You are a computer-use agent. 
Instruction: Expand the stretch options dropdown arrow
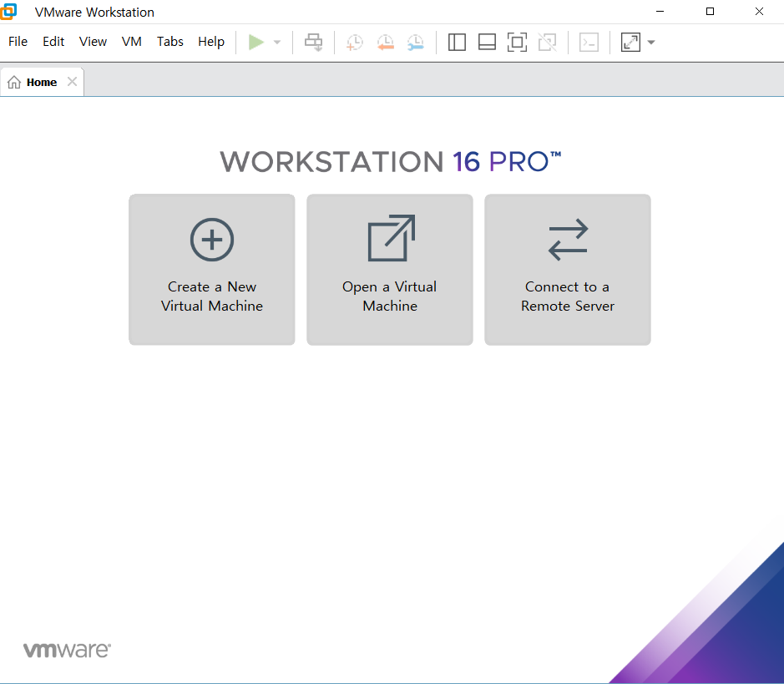651,43
